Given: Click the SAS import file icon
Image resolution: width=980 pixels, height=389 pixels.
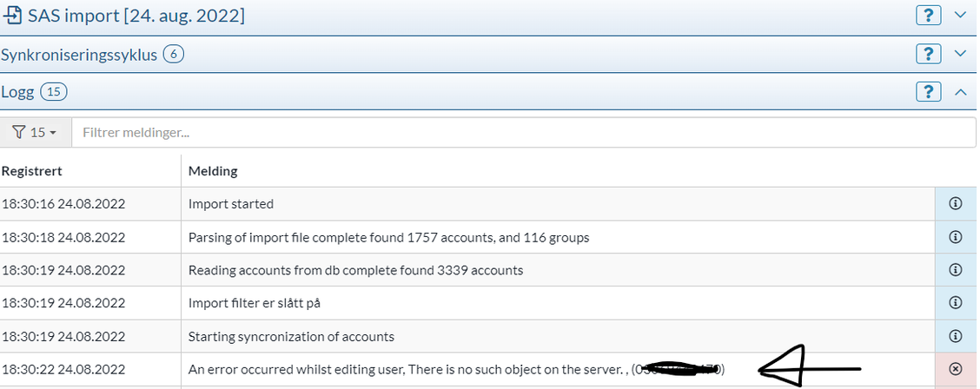Looking at the screenshot, I should click(13, 16).
